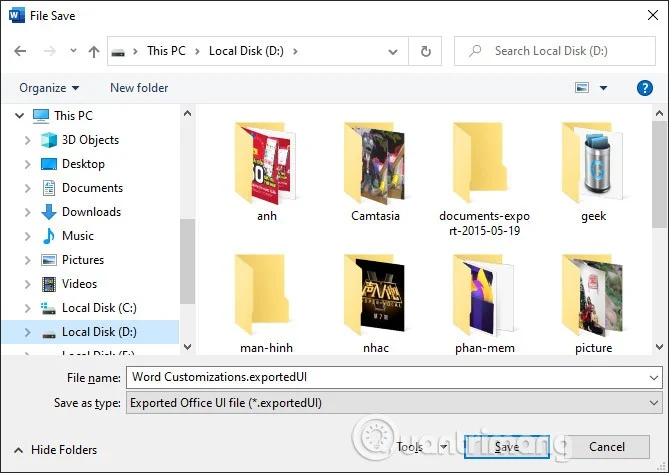The width and height of the screenshot is (669, 473).
Task: Select Local Disk (C:) in the sidebar
Action: [99, 308]
